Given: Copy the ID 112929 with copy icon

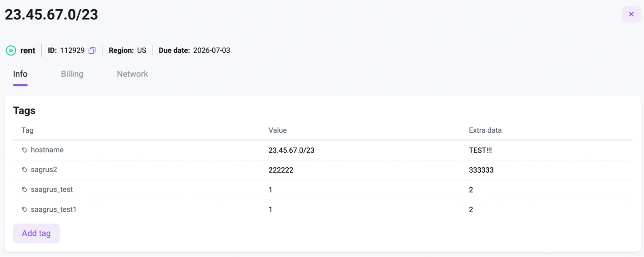Looking at the screenshot, I should (x=92, y=50).
